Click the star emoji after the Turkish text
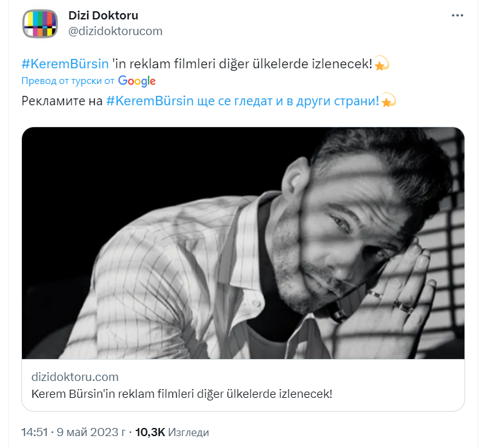482x448 pixels. [382, 64]
